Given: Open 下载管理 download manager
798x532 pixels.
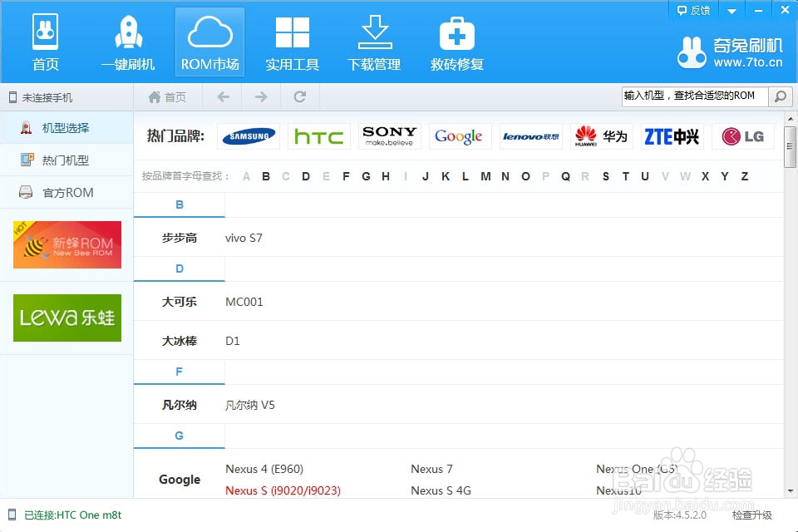Looking at the screenshot, I should 374,43.
